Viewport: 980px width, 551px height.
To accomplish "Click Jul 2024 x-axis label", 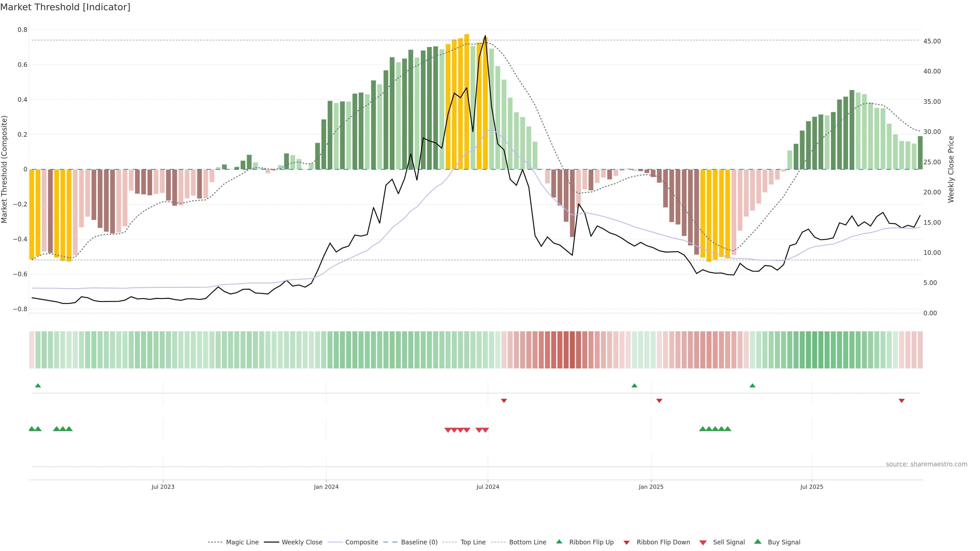I will pyautogui.click(x=488, y=487).
